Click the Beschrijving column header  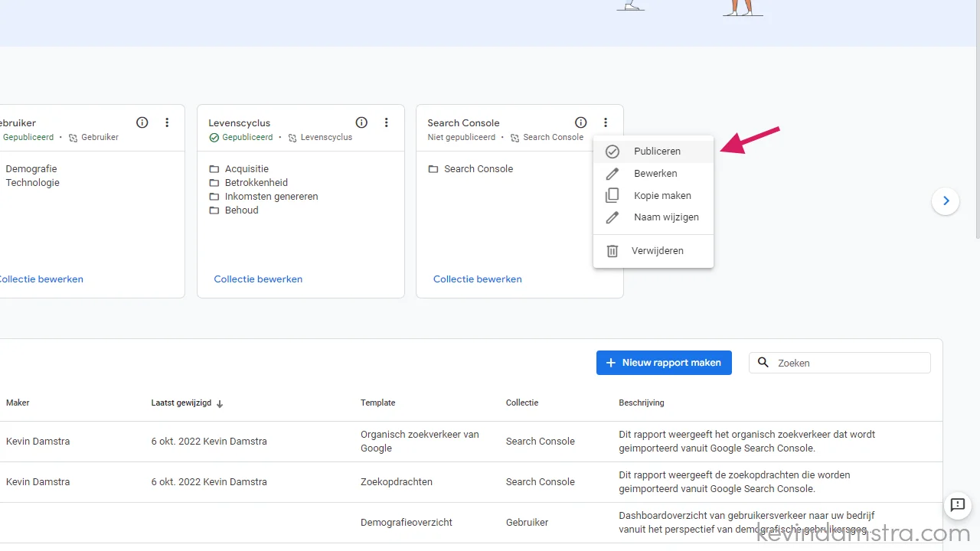pos(642,403)
